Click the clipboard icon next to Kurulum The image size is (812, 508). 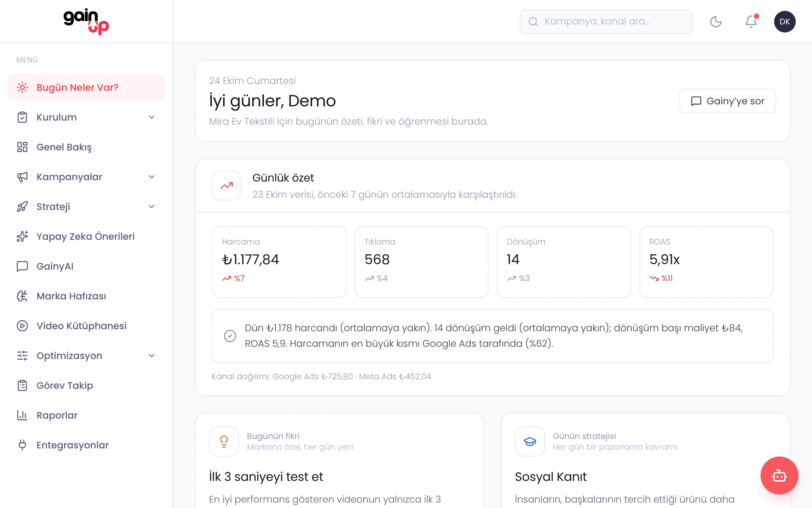(x=22, y=117)
